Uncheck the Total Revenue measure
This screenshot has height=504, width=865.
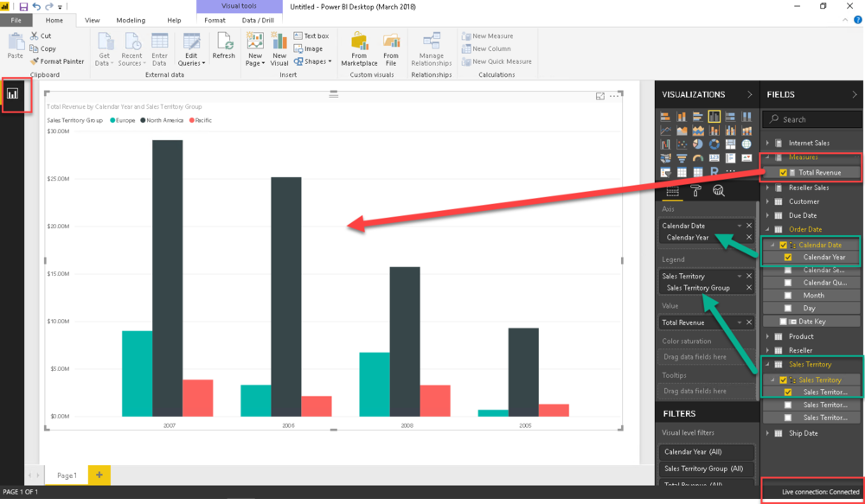tap(783, 172)
